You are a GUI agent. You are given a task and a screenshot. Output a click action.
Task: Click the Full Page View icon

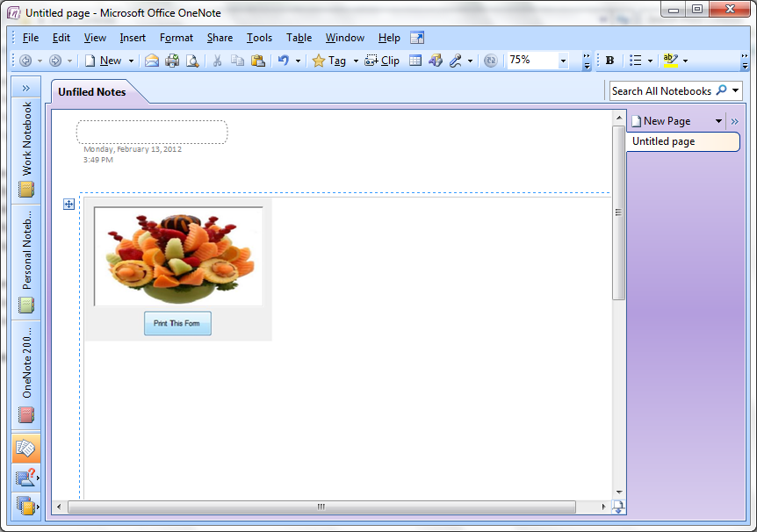click(x=417, y=38)
